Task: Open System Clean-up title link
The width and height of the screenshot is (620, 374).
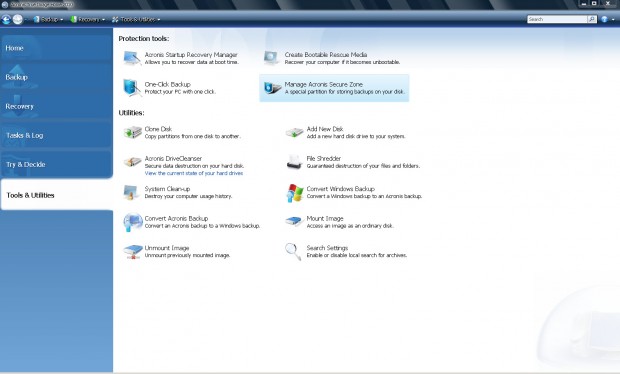Action: coord(167,189)
